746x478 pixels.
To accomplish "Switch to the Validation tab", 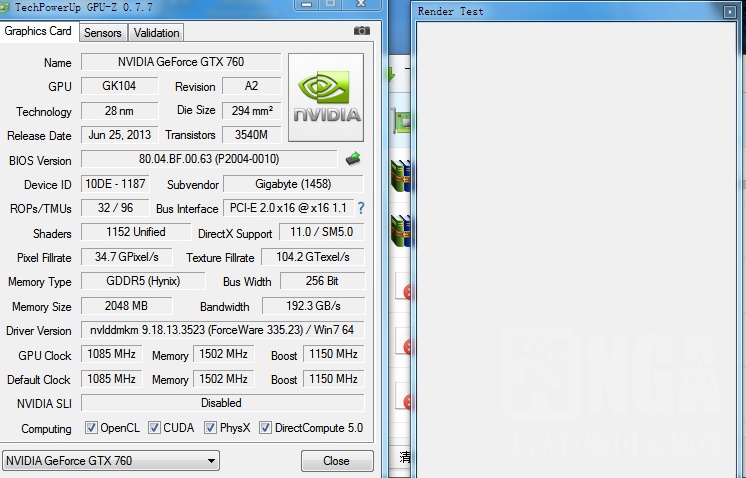I will coord(157,33).
